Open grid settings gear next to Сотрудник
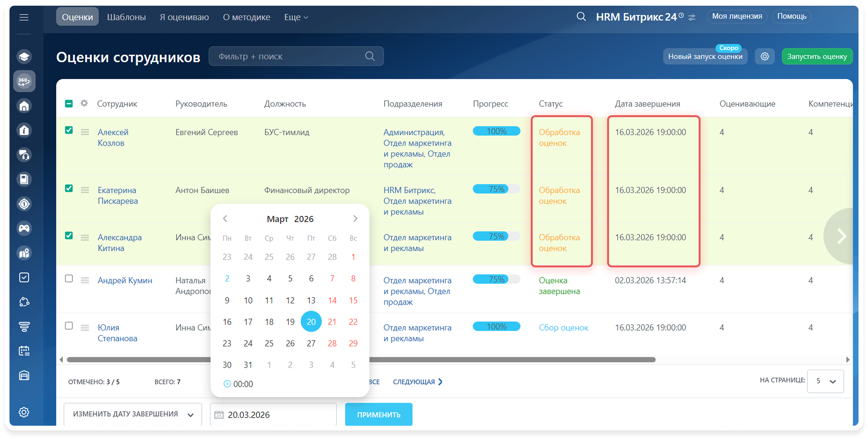The image size is (868, 439). [84, 103]
